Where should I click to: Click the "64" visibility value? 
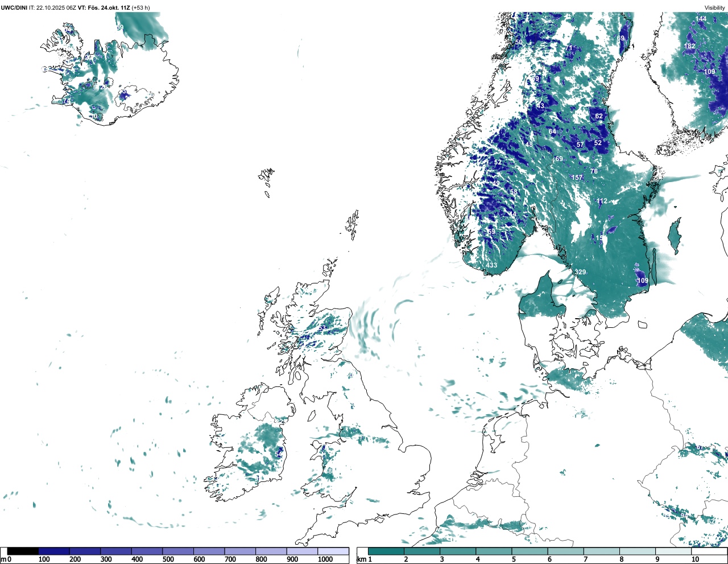point(552,131)
